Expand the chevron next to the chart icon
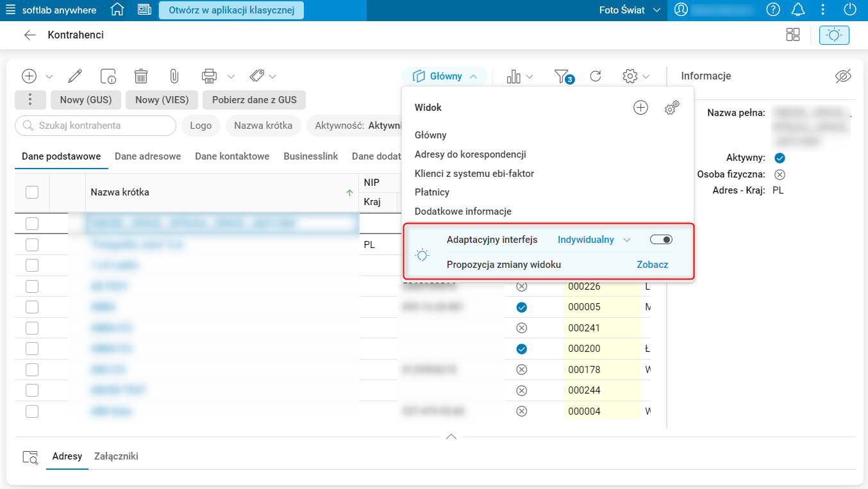This screenshot has height=489, width=868. tap(530, 77)
